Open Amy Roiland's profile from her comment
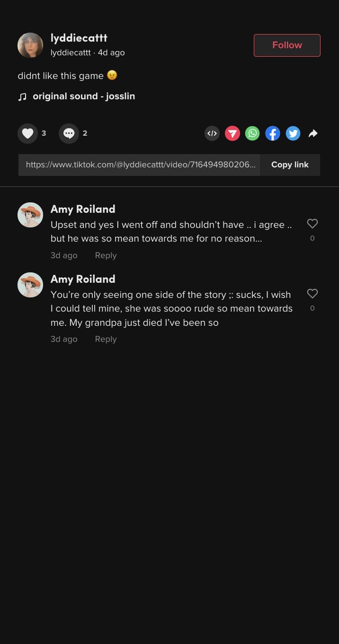 click(83, 209)
